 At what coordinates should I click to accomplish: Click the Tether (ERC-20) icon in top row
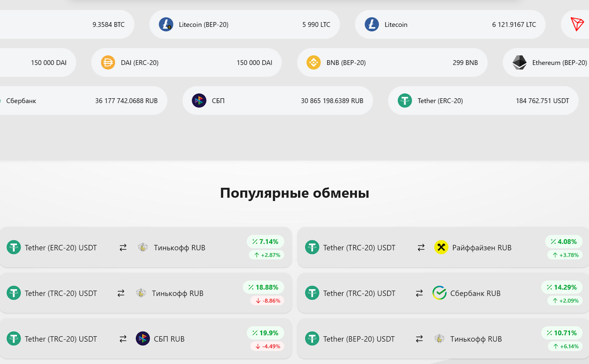[405, 100]
